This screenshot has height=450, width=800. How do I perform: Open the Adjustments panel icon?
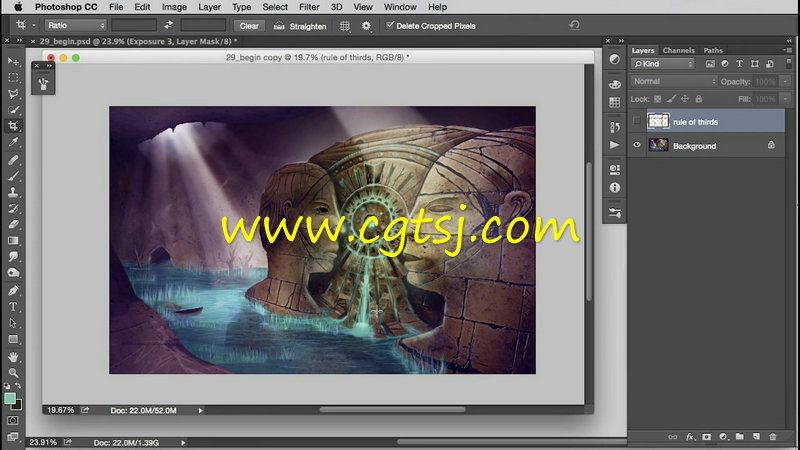615,59
